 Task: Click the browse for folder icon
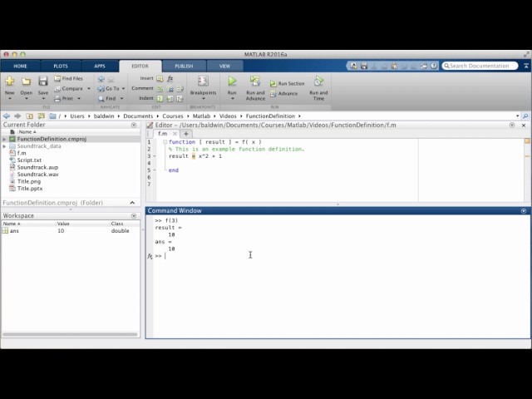42,116
